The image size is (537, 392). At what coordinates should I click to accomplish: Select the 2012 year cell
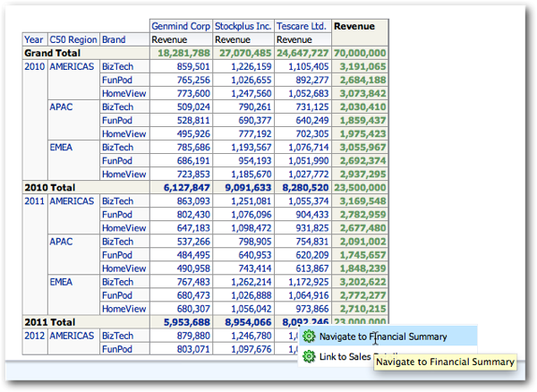[x=35, y=336]
